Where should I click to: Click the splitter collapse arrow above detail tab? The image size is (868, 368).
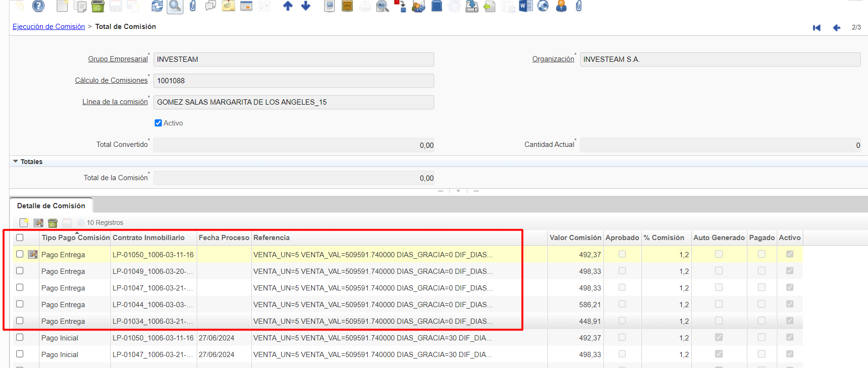click(x=458, y=191)
